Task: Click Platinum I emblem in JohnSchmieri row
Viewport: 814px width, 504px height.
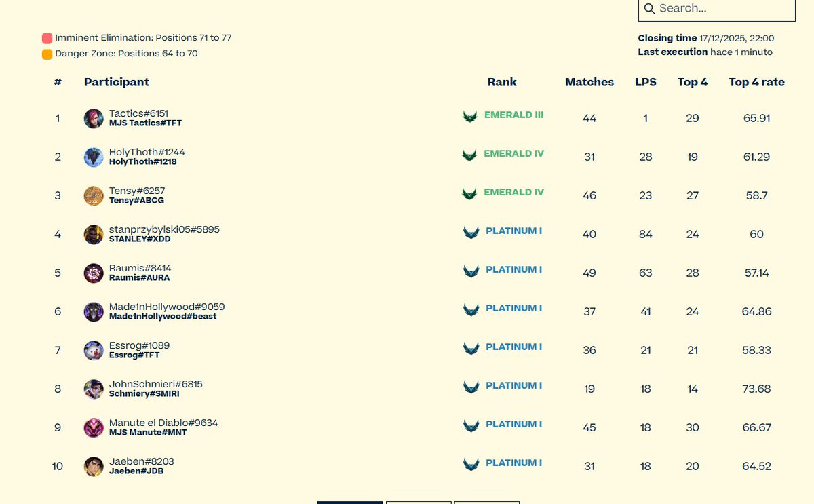Action: 471,387
